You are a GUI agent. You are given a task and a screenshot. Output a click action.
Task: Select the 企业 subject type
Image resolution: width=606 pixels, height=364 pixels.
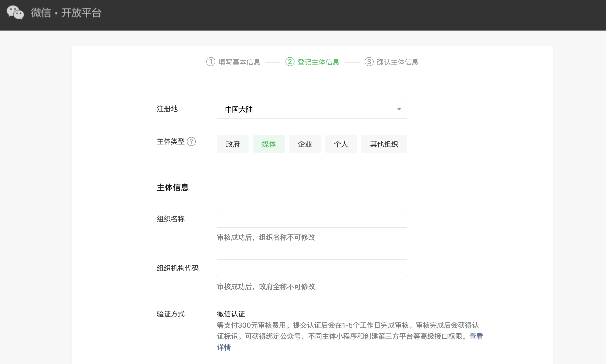[305, 144]
